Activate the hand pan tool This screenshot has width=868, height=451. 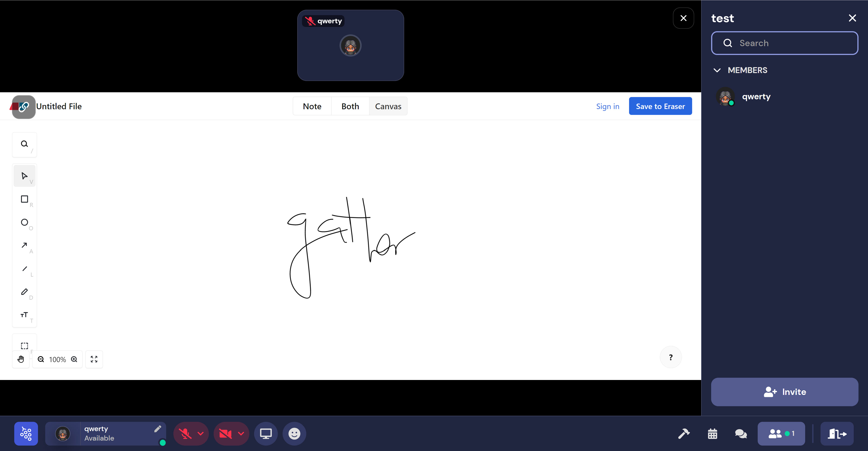(x=21, y=359)
